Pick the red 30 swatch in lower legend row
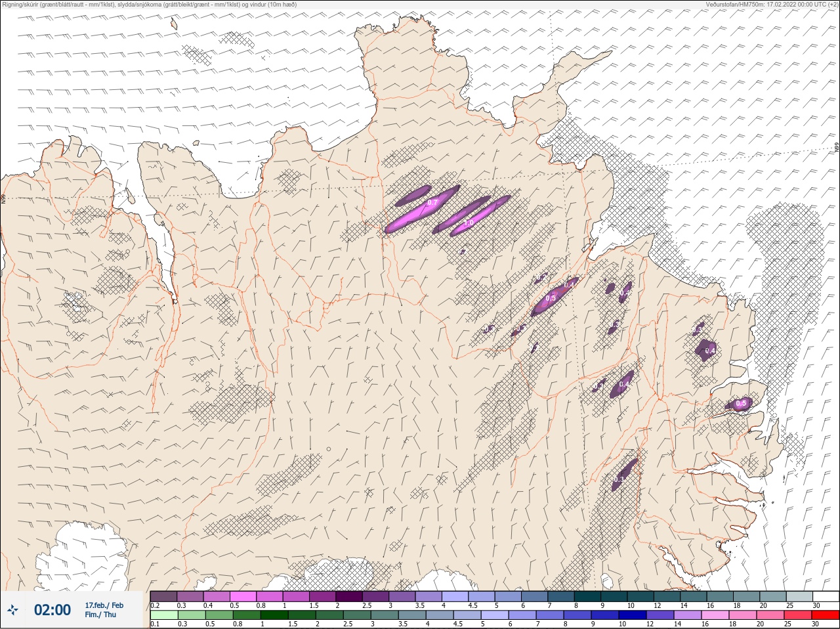 [x=826, y=615]
